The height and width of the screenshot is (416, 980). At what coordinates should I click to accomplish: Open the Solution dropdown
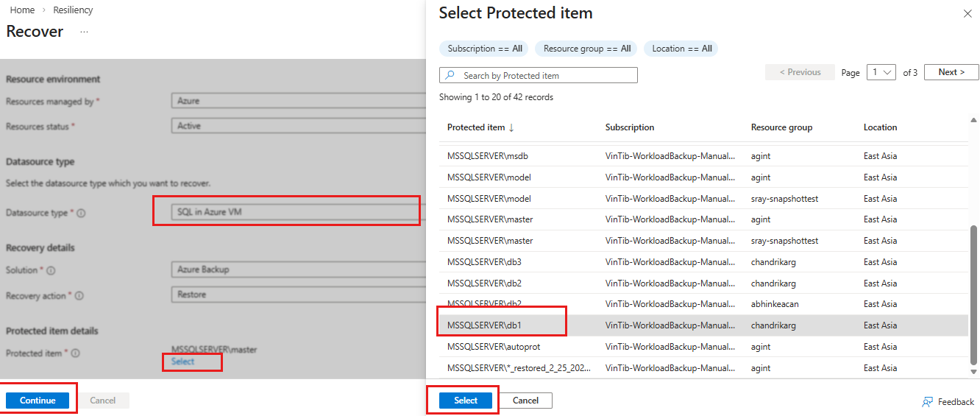298,269
